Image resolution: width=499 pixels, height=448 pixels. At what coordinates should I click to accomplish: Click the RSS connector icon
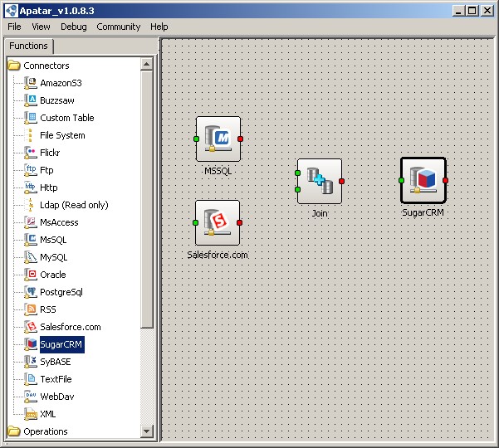31,309
